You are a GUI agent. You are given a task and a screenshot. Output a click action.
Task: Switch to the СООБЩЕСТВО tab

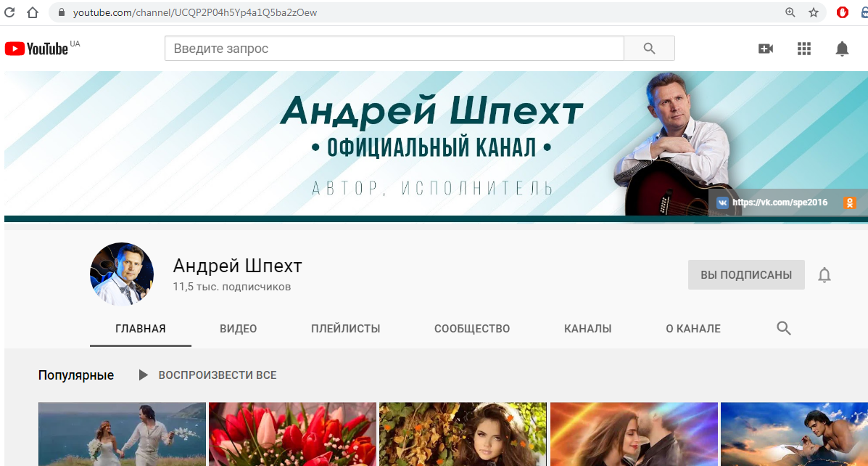point(471,328)
